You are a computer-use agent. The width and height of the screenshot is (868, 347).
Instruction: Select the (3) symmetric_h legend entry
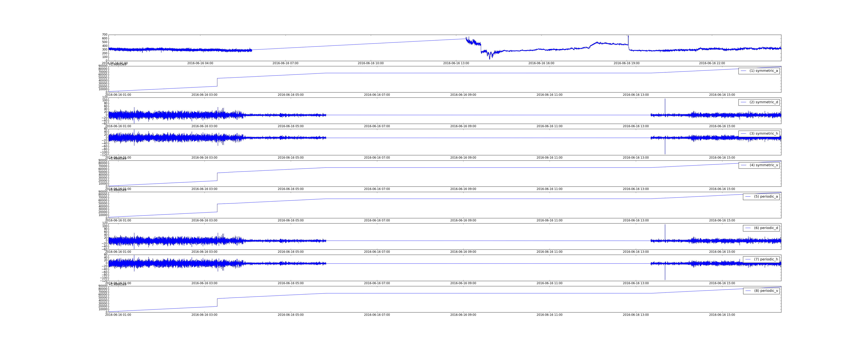pos(763,134)
